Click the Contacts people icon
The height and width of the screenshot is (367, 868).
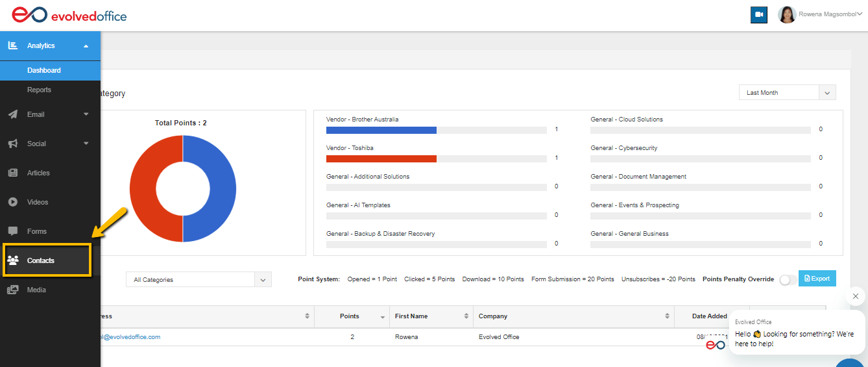[x=13, y=260]
